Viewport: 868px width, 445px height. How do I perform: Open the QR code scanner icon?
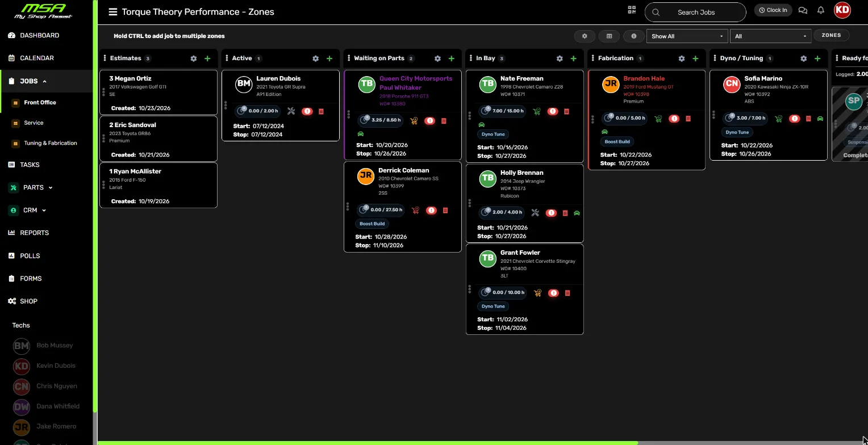tap(632, 10)
